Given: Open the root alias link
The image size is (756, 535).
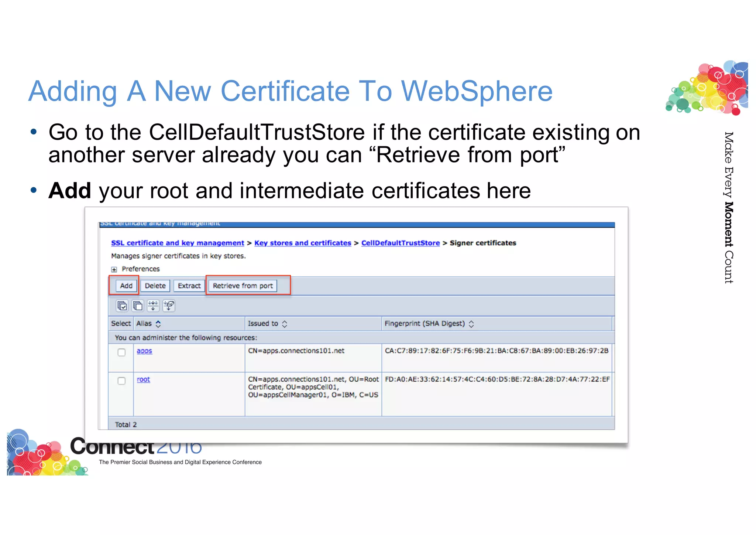Looking at the screenshot, I should pyautogui.click(x=143, y=379).
